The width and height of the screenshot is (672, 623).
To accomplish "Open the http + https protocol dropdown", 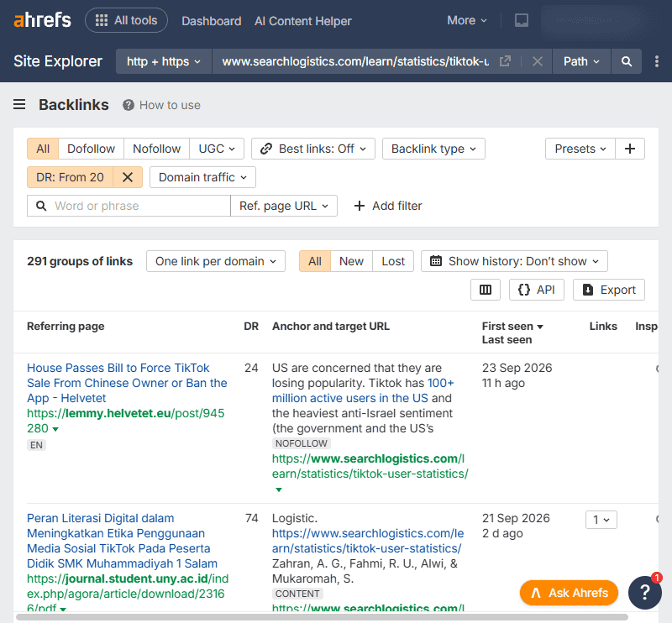I will (x=164, y=61).
